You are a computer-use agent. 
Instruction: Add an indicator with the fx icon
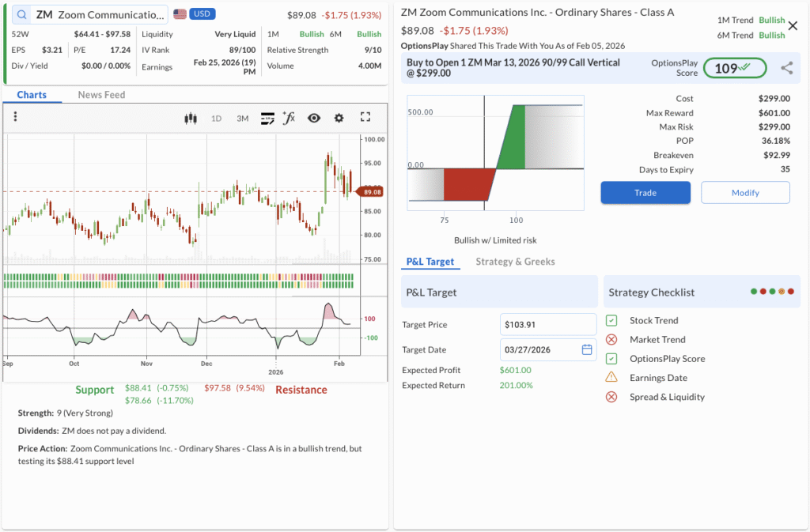pyautogui.click(x=290, y=119)
